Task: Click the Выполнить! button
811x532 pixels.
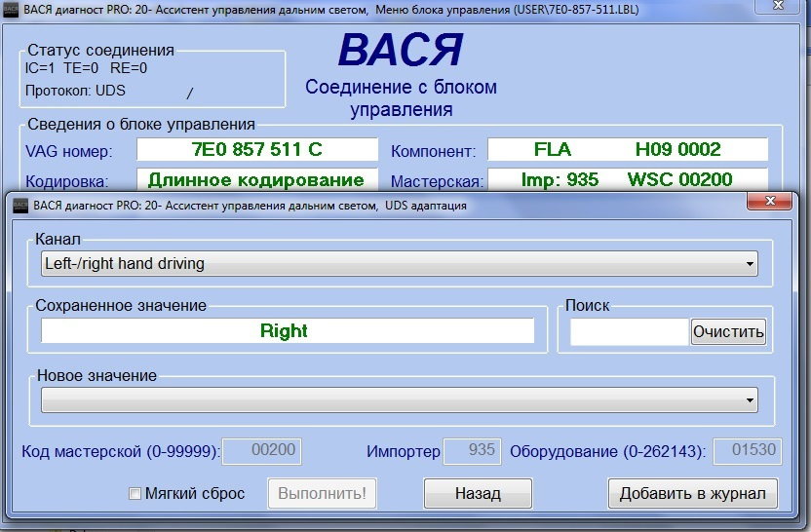Action: pyautogui.click(x=322, y=493)
